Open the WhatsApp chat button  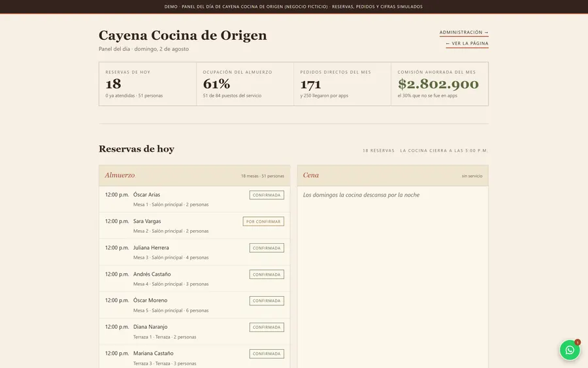tap(570, 350)
